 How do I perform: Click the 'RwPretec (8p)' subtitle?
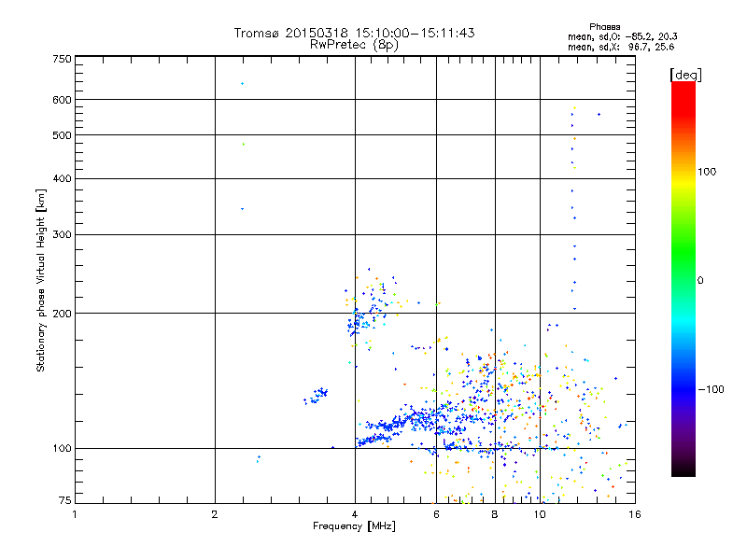coord(354,45)
